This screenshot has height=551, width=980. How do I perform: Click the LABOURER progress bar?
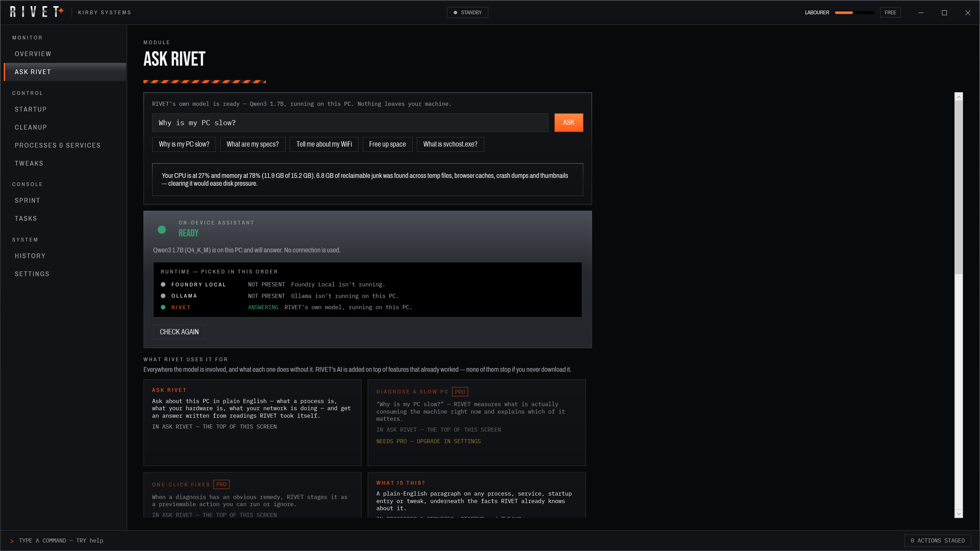[854, 13]
